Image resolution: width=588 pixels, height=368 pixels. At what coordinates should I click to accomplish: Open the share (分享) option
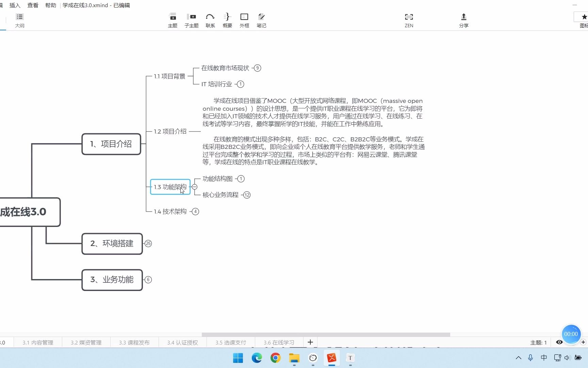click(x=463, y=20)
